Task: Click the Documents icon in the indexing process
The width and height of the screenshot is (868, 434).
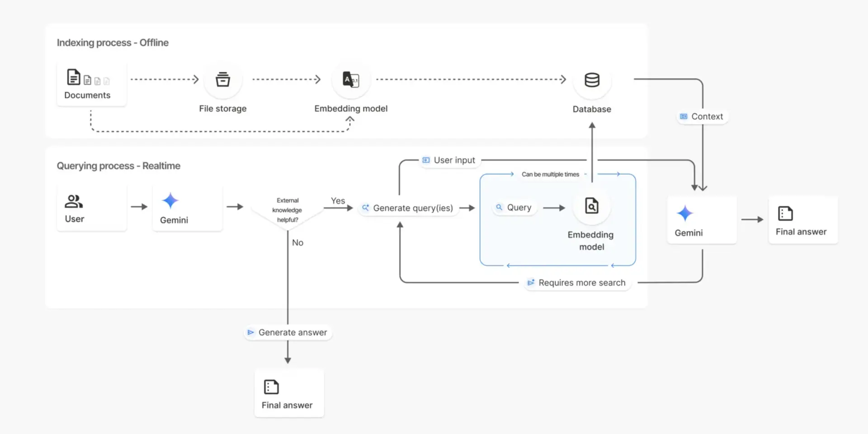Action: 75,78
